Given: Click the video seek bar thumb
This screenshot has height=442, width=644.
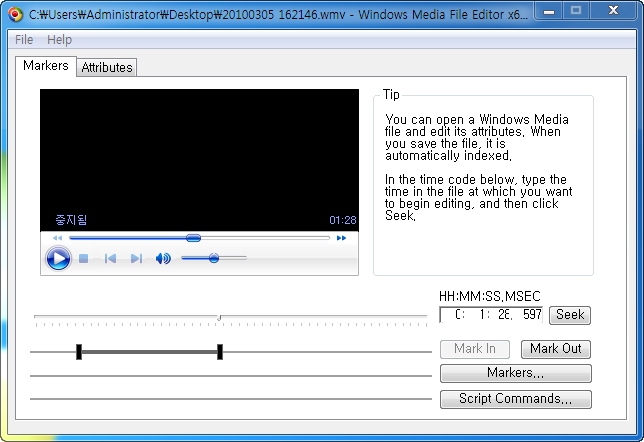Looking at the screenshot, I should coord(193,238).
